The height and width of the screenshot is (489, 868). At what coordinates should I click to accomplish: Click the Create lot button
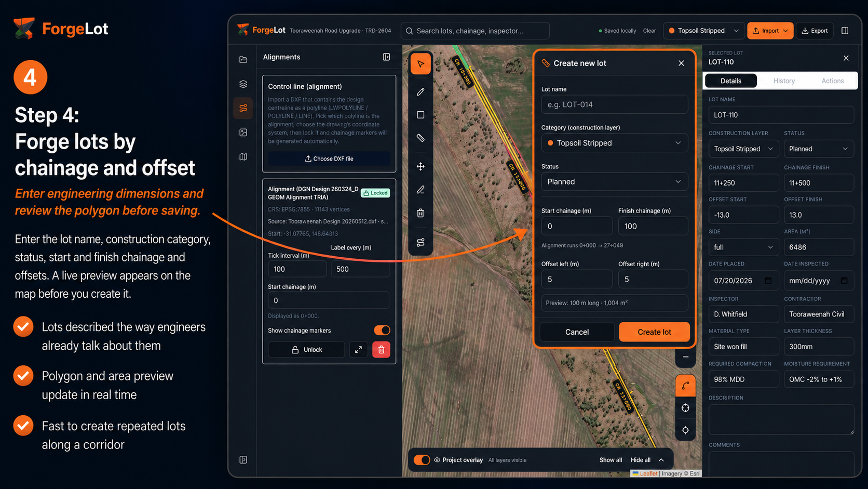coord(654,332)
